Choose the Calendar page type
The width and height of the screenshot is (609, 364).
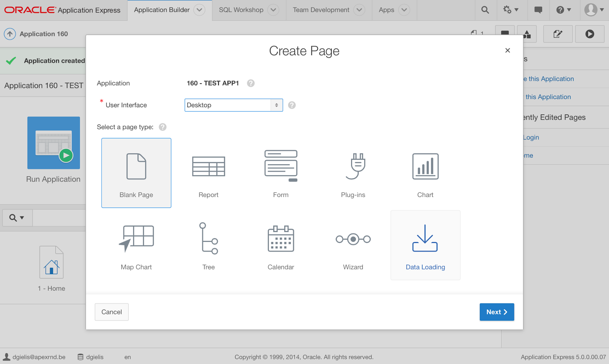(281, 245)
